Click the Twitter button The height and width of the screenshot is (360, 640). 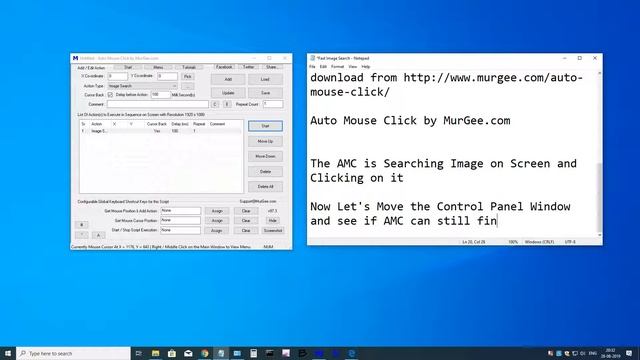pyautogui.click(x=249, y=67)
